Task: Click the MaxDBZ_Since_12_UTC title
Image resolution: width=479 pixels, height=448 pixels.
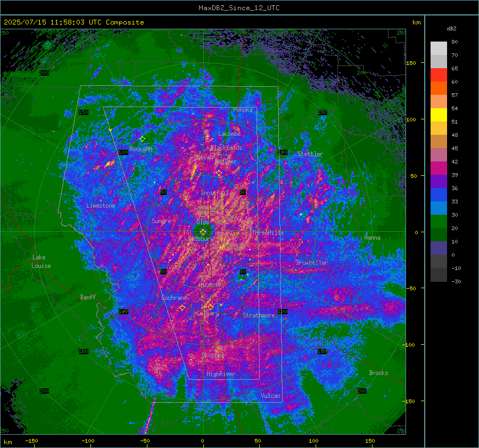Action: coord(239,8)
